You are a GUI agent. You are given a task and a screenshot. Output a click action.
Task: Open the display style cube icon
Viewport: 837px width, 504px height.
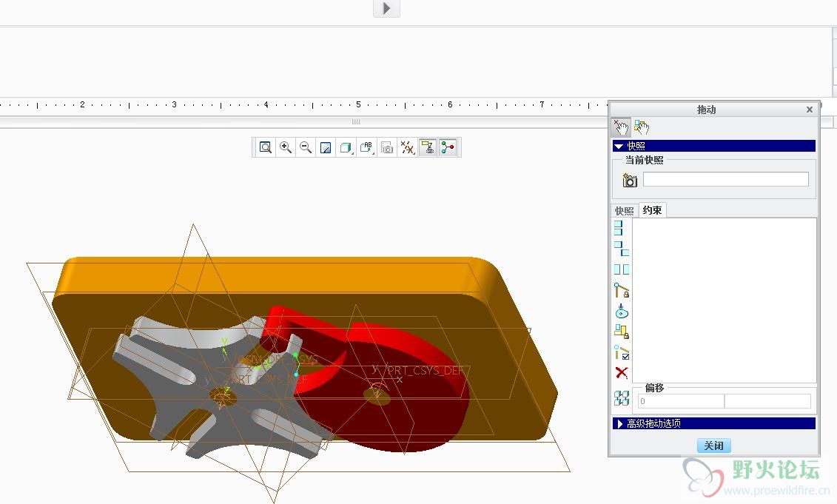pyautogui.click(x=346, y=147)
